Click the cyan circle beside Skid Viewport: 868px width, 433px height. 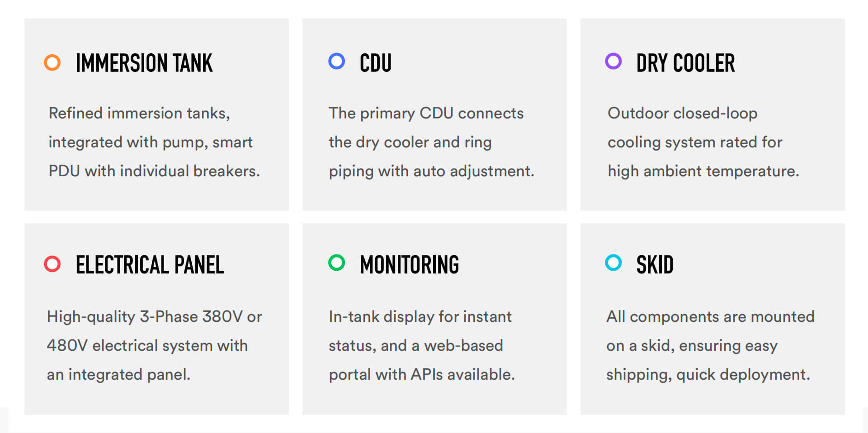pyautogui.click(x=613, y=263)
